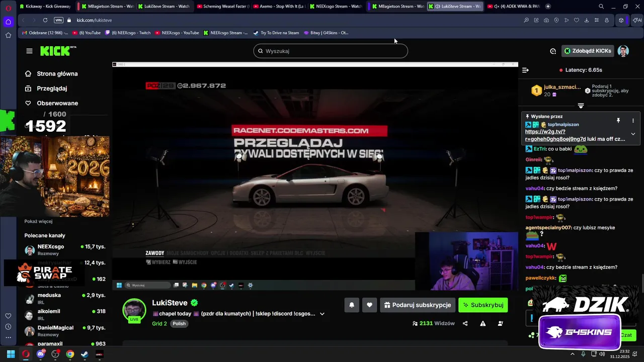Click the Subskrybuj button
Screen dimensions: 644x362
coord(483,305)
